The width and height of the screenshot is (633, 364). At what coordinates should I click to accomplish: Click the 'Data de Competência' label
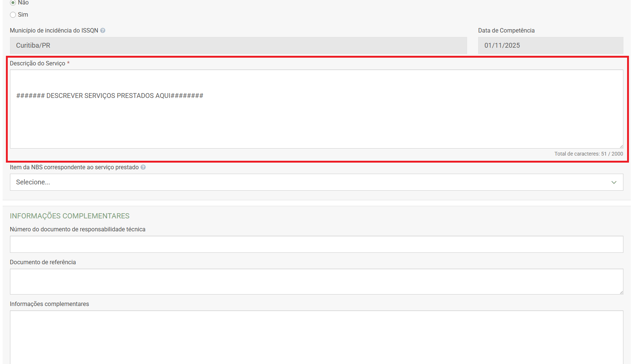(506, 31)
